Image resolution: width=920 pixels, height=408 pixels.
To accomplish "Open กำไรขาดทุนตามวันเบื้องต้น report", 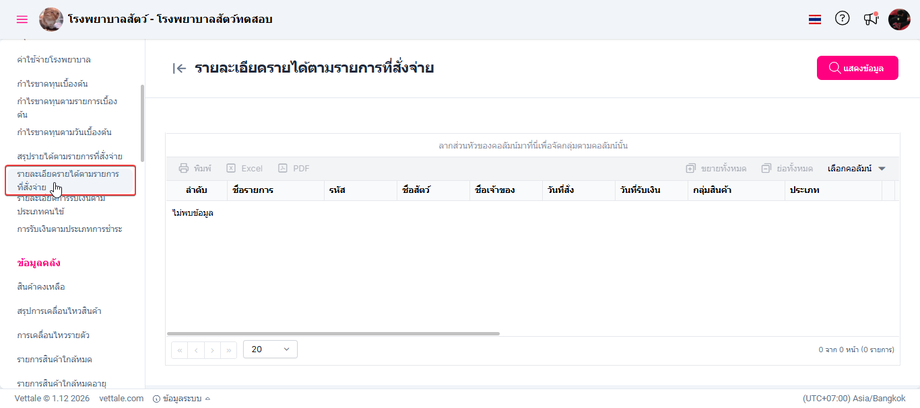I will pos(65,131).
